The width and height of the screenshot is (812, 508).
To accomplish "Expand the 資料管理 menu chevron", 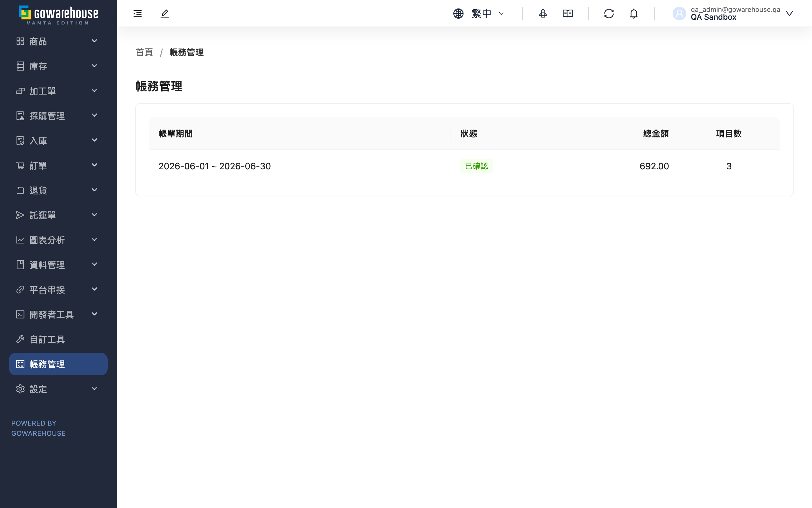I will click(94, 265).
